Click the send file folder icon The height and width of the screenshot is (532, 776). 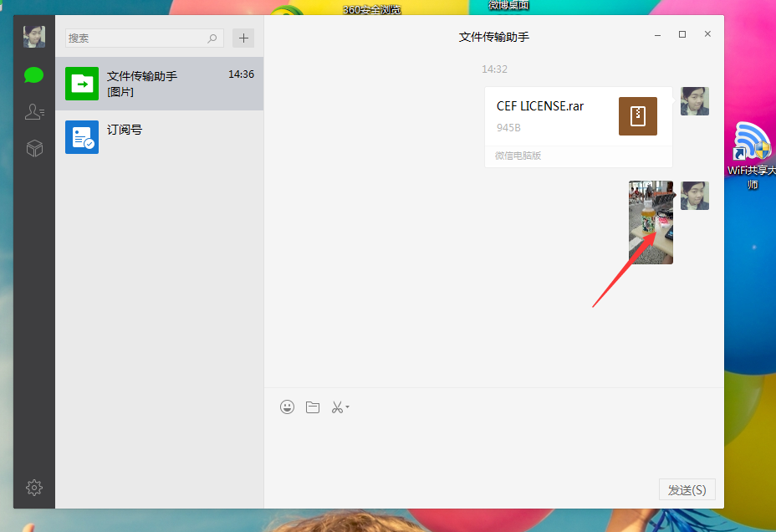(x=313, y=407)
